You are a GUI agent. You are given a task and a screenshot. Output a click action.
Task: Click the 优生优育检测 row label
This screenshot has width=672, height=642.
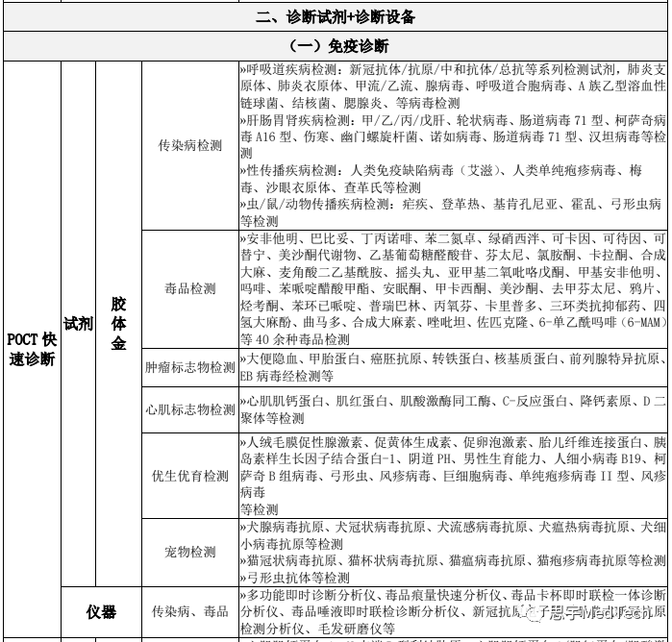pyautogui.click(x=189, y=475)
